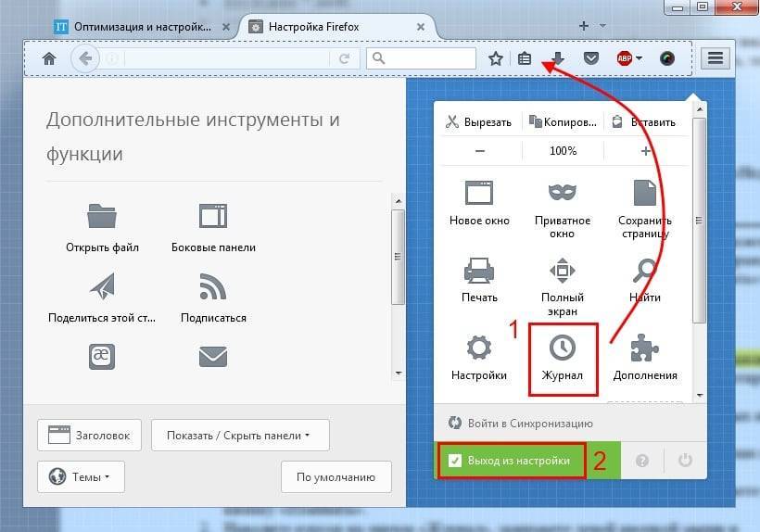Click the help question mark icon
Screen dimensions: 760x532
[642, 461]
